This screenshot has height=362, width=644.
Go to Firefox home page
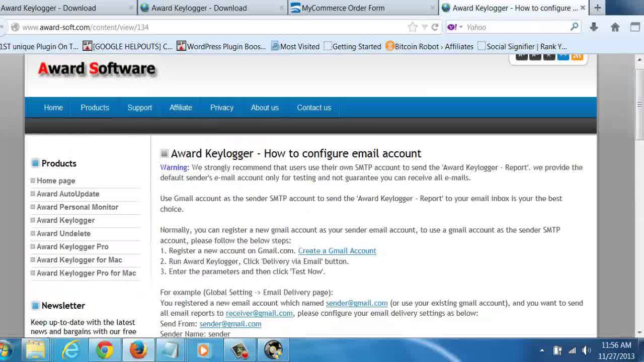click(x=615, y=27)
